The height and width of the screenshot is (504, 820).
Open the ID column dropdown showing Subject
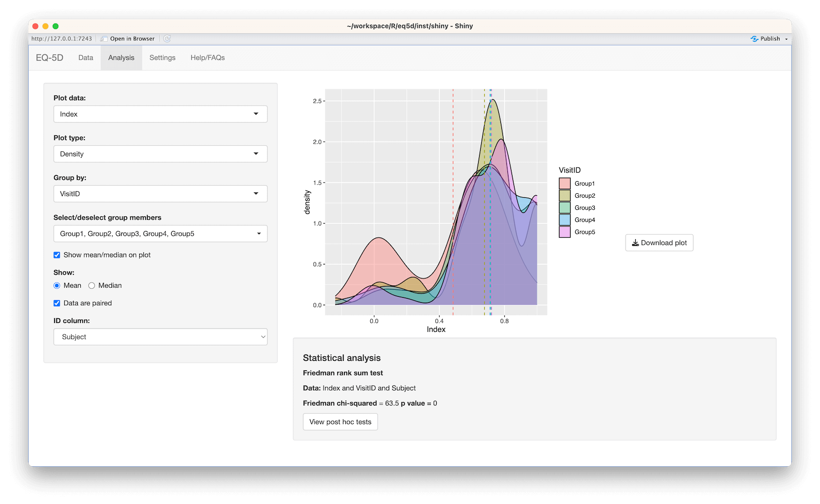(160, 337)
